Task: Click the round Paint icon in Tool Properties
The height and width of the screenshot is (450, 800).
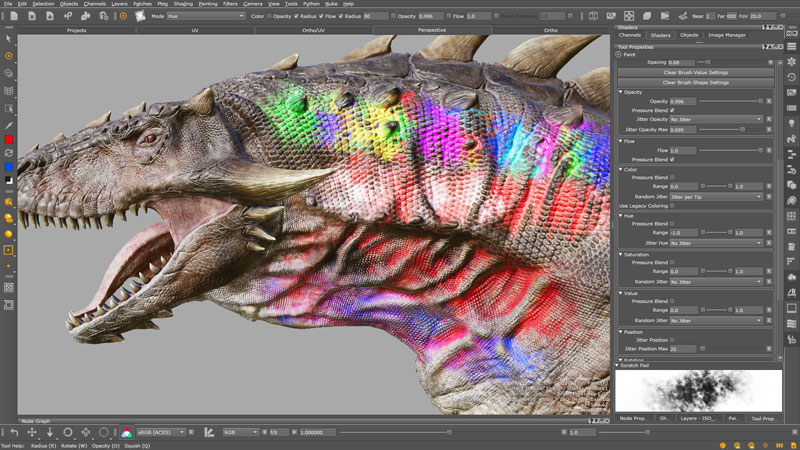Action: (x=618, y=54)
